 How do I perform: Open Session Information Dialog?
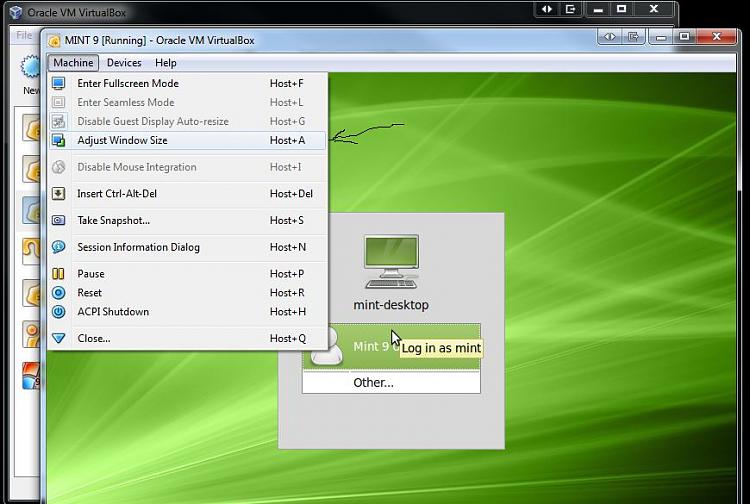(x=188, y=247)
